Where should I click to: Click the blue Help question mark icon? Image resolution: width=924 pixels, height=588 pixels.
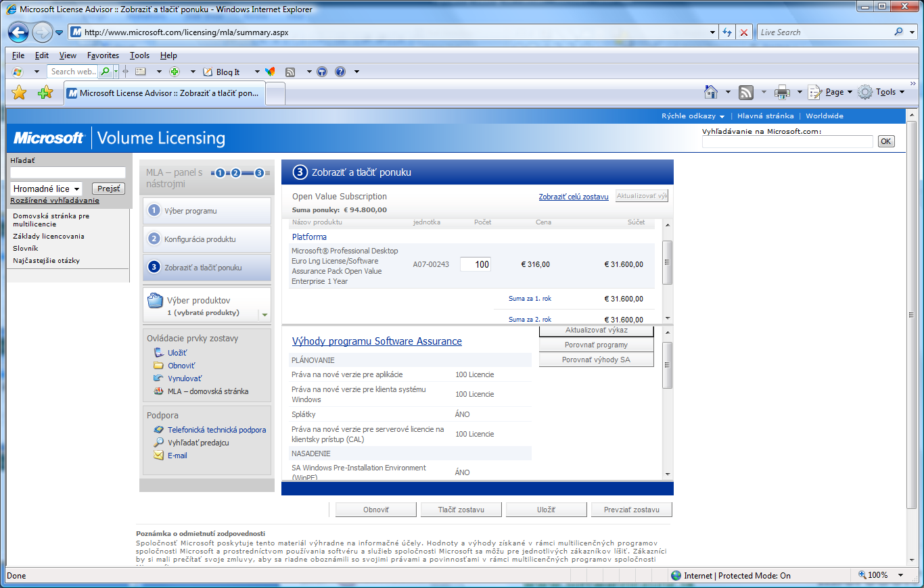[340, 72]
